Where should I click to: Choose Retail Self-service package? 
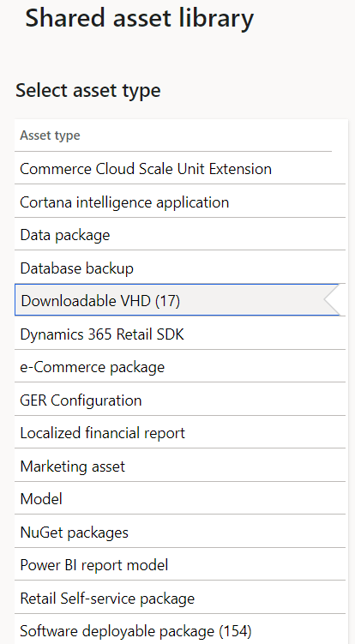click(180, 599)
